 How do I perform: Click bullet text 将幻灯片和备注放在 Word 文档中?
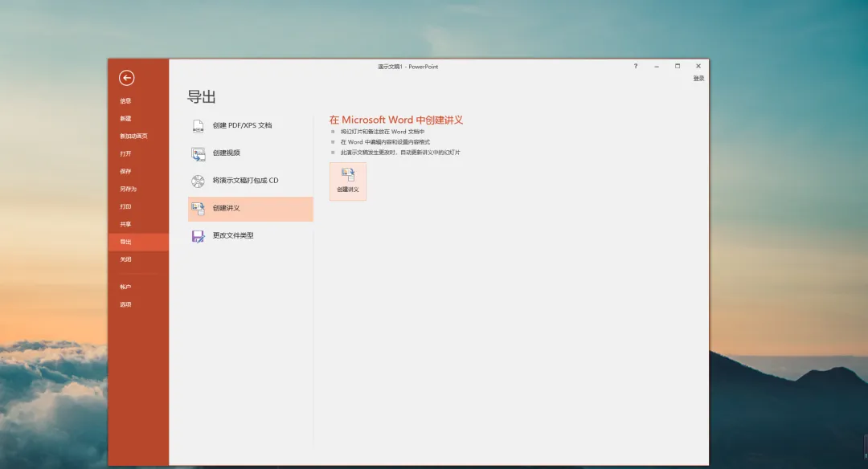click(x=383, y=132)
